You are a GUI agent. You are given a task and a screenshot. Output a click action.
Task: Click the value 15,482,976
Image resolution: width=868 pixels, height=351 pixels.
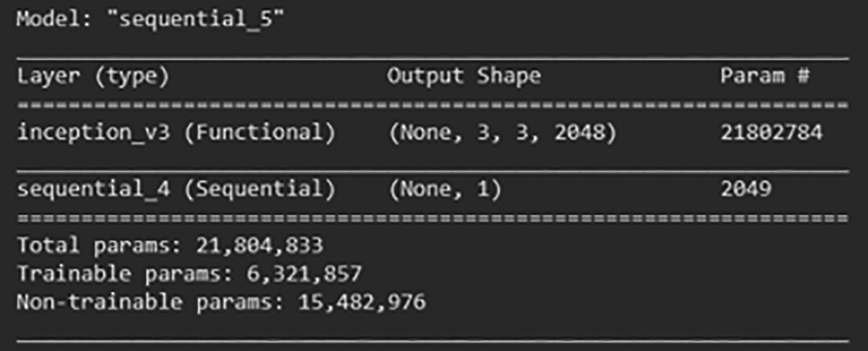click(x=362, y=303)
